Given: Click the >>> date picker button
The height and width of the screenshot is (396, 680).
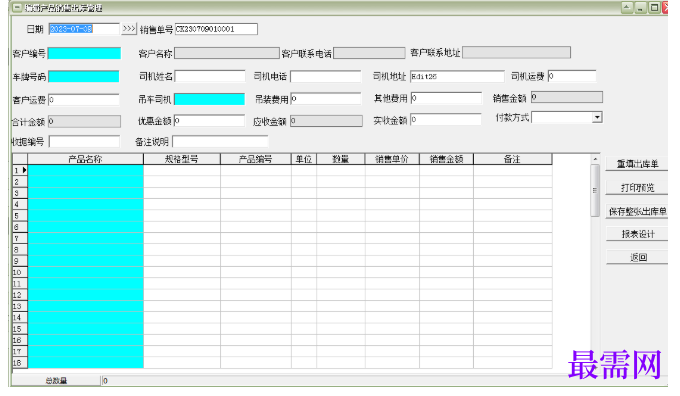Looking at the screenshot, I should (x=129, y=29).
